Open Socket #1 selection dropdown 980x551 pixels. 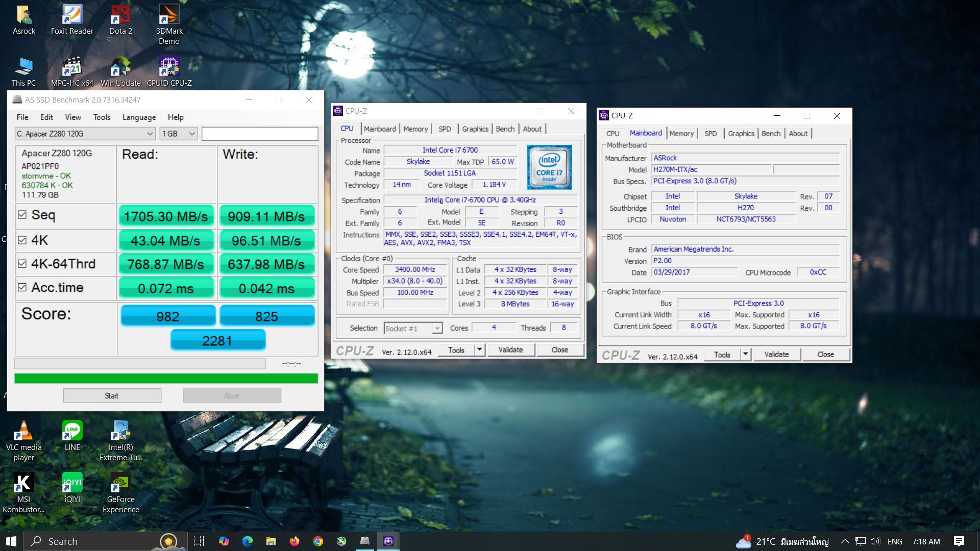tap(412, 328)
